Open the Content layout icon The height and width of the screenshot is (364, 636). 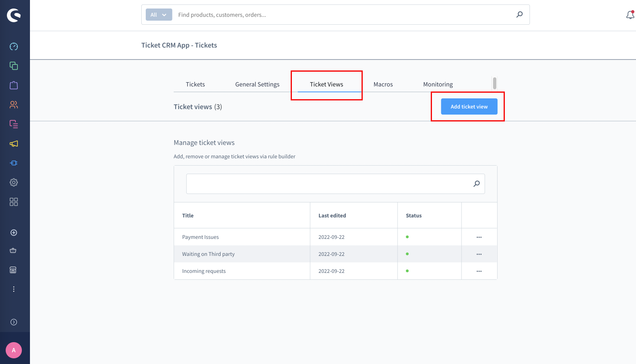(x=14, y=124)
